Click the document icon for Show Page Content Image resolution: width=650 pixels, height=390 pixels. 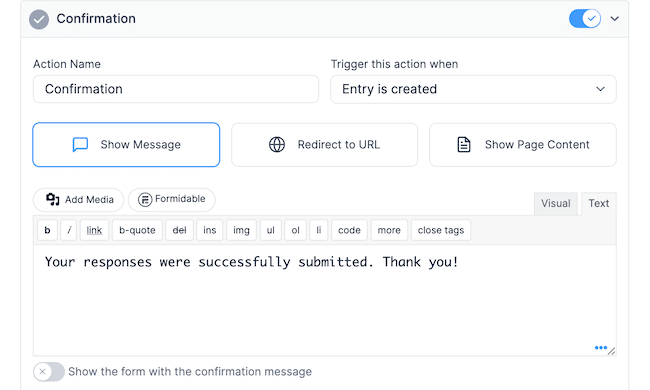(464, 145)
